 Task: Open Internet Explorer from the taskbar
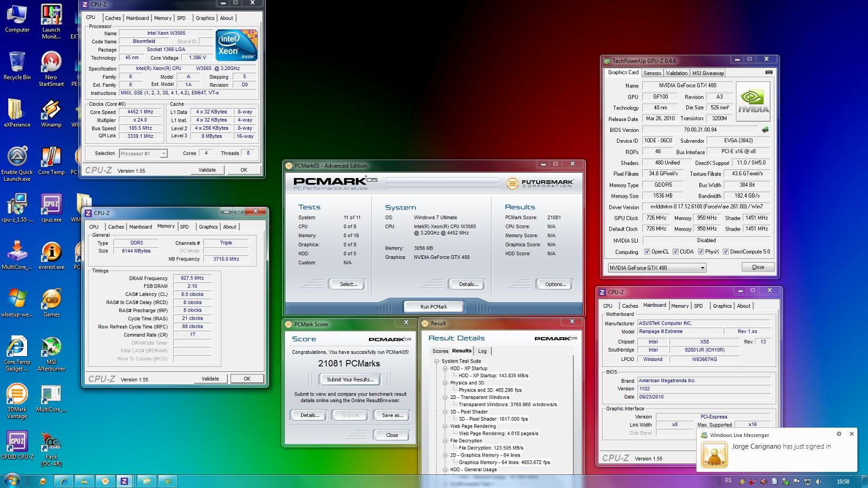[64, 481]
